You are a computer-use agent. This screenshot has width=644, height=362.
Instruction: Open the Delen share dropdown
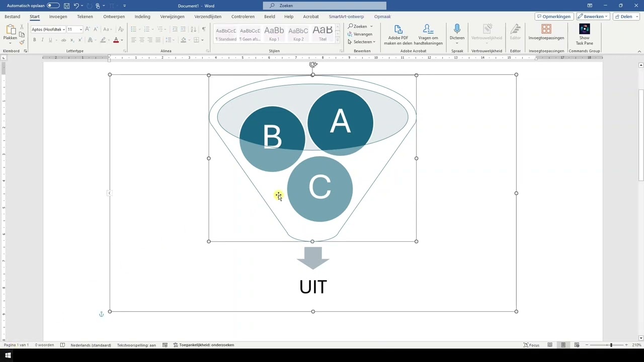pos(626,17)
